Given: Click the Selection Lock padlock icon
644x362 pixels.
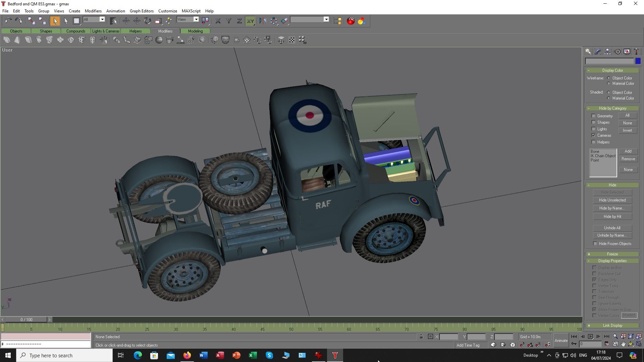Looking at the screenshot, I should pos(421,337).
